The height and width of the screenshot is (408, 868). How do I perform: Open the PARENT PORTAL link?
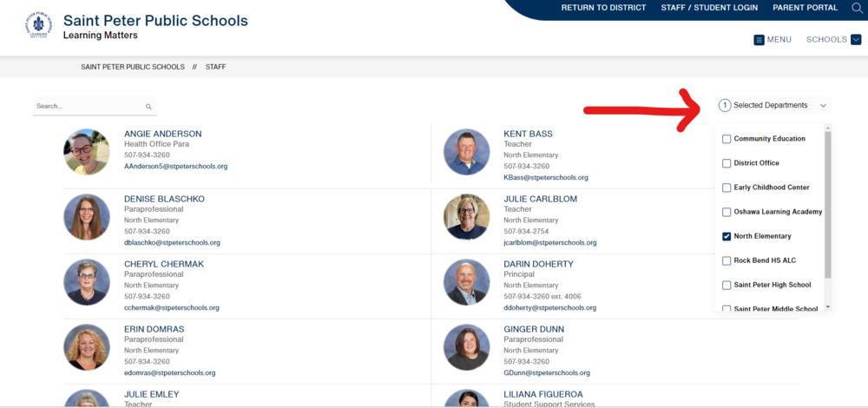[805, 8]
